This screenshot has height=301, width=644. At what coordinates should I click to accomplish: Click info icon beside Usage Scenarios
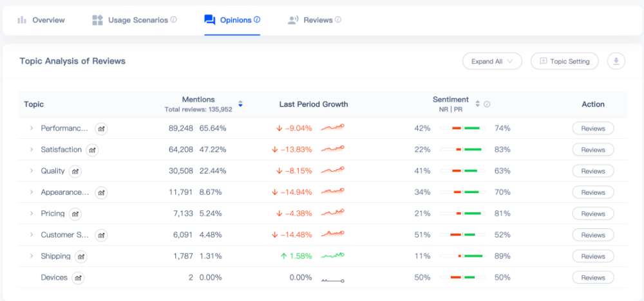coord(174,20)
